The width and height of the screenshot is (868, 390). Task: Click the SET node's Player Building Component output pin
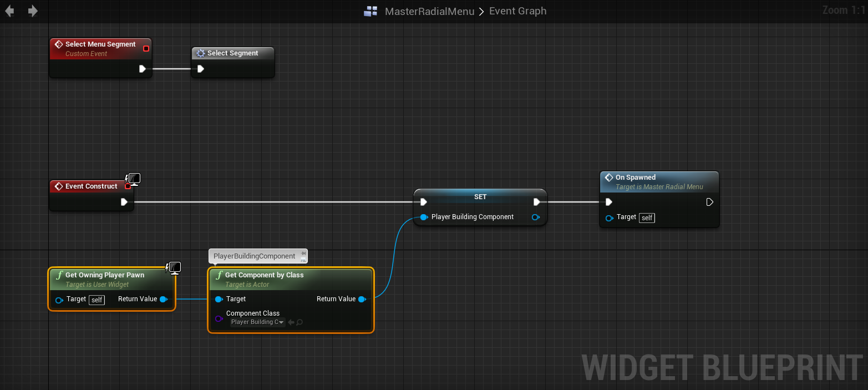(535, 217)
